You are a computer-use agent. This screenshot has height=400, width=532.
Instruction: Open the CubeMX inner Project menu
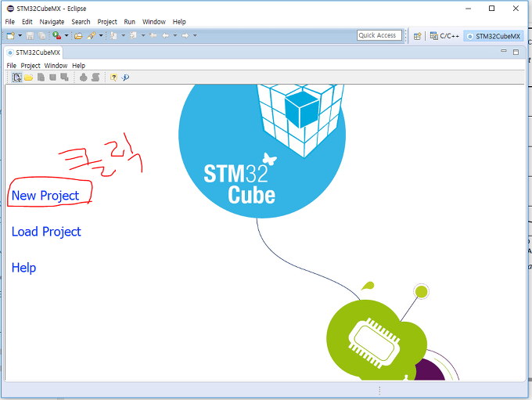31,66
